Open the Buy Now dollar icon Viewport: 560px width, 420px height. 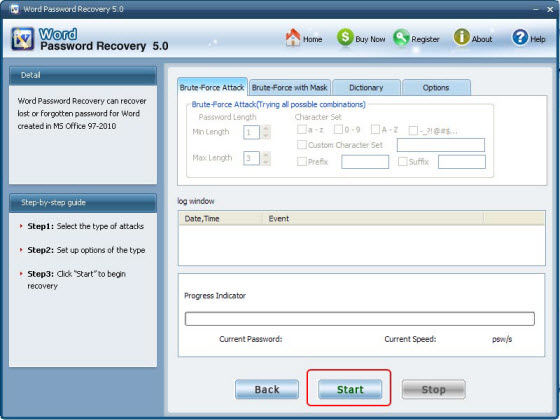(x=345, y=37)
